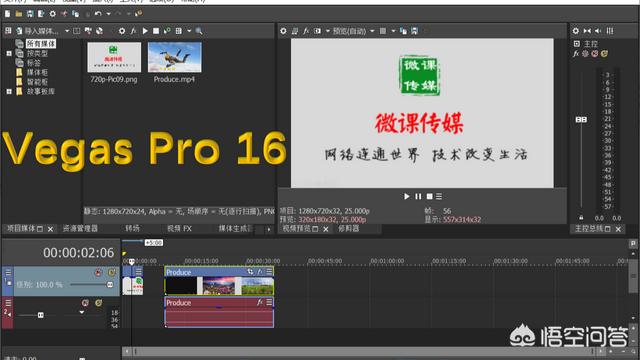Select the 智能柜 folder
The width and height of the screenshot is (640, 360).
click(37, 82)
